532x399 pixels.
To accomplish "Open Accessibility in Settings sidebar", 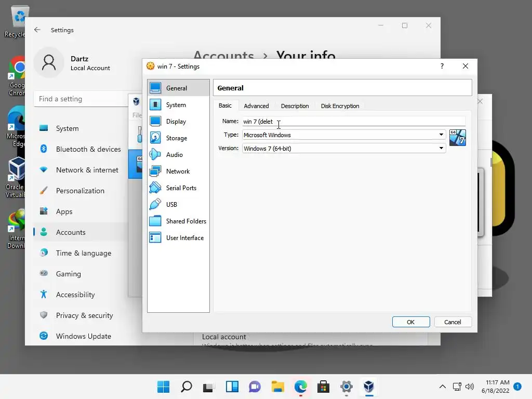I will (81, 295).
